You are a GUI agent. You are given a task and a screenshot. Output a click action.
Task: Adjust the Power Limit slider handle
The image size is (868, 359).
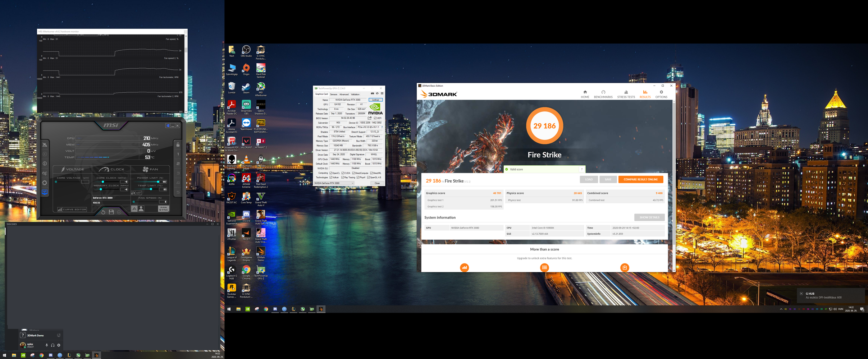coord(158,181)
